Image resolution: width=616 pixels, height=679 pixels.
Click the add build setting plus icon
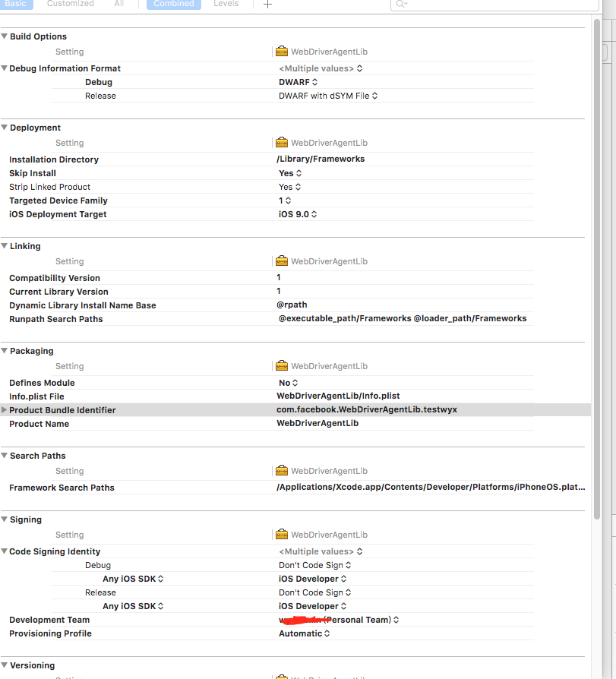(x=267, y=5)
